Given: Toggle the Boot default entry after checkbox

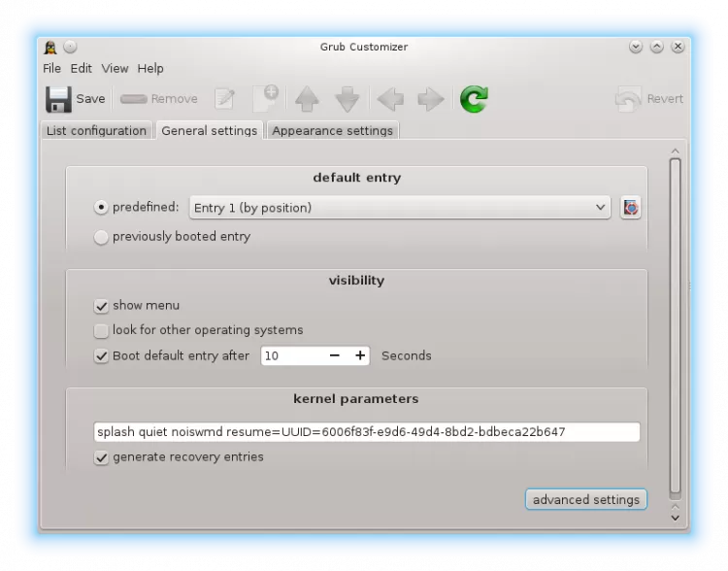Looking at the screenshot, I should [x=101, y=356].
